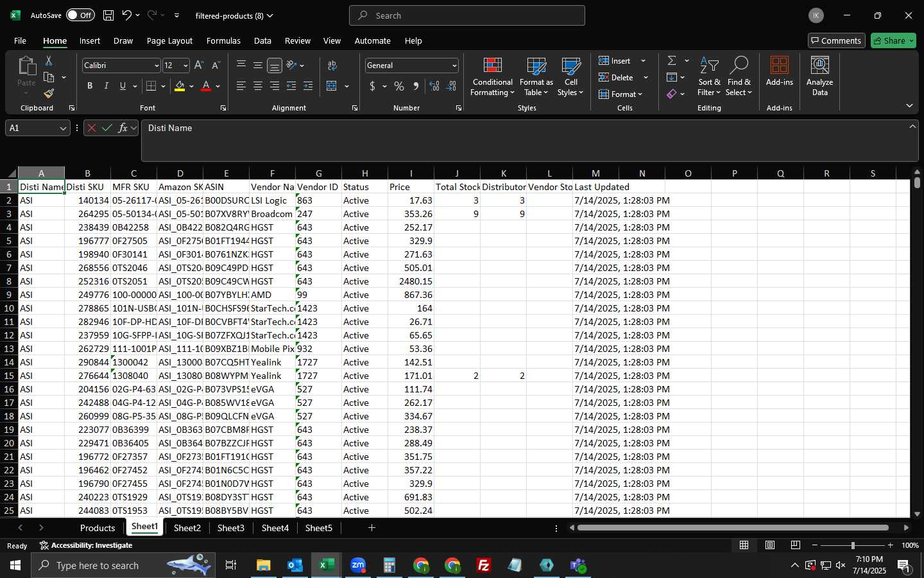Toggle Align Left
924x578 pixels.
tap(241, 86)
